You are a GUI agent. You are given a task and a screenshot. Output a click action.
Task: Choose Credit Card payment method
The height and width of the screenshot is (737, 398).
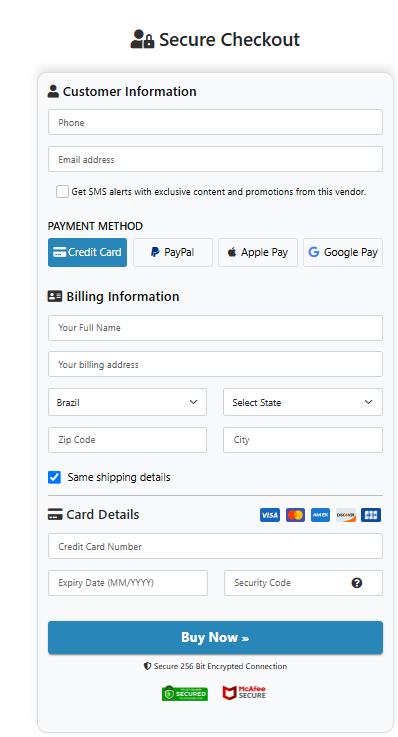click(87, 252)
